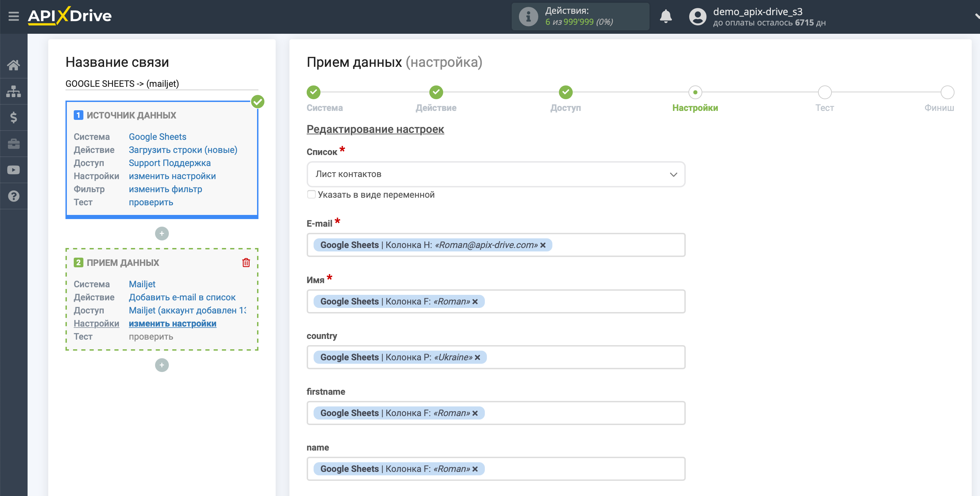Select the Настройки step

click(x=695, y=92)
